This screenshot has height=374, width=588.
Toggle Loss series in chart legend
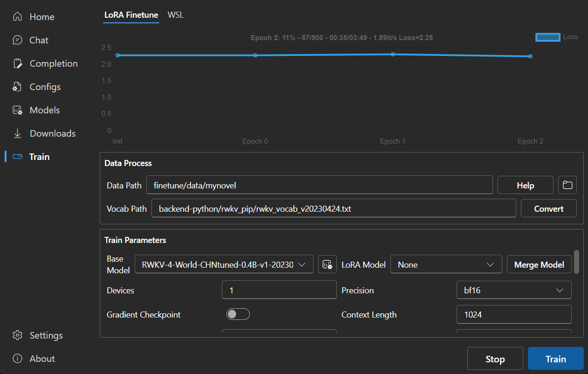click(547, 37)
